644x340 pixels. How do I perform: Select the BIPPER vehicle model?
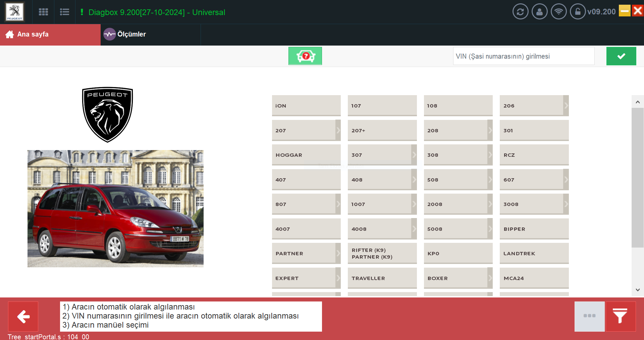click(x=534, y=229)
